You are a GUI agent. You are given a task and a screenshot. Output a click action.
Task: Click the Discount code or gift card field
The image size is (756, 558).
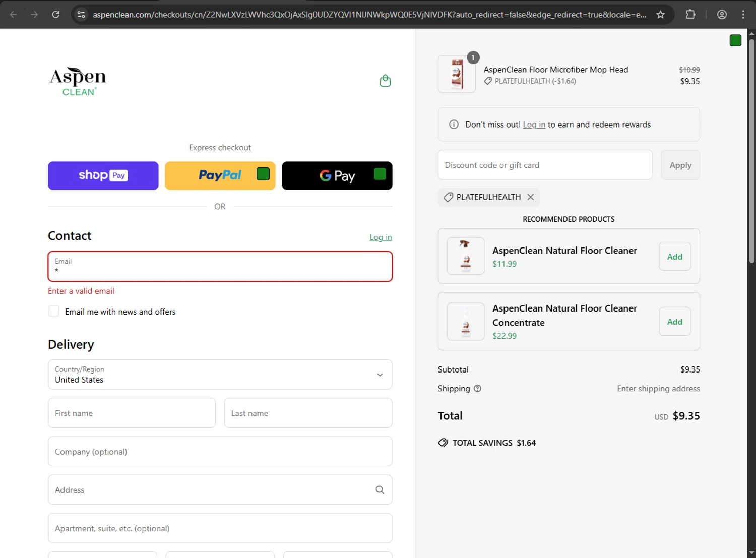[545, 165]
